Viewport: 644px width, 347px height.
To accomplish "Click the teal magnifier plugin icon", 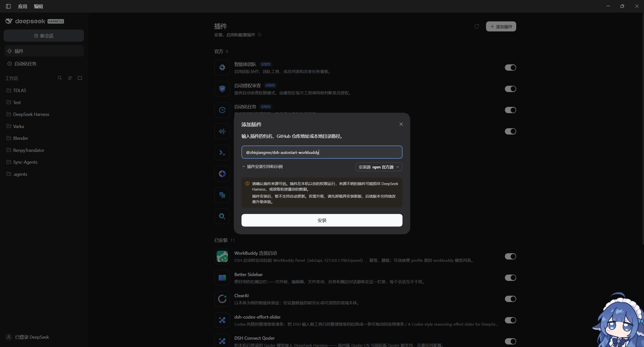I will [x=222, y=216].
